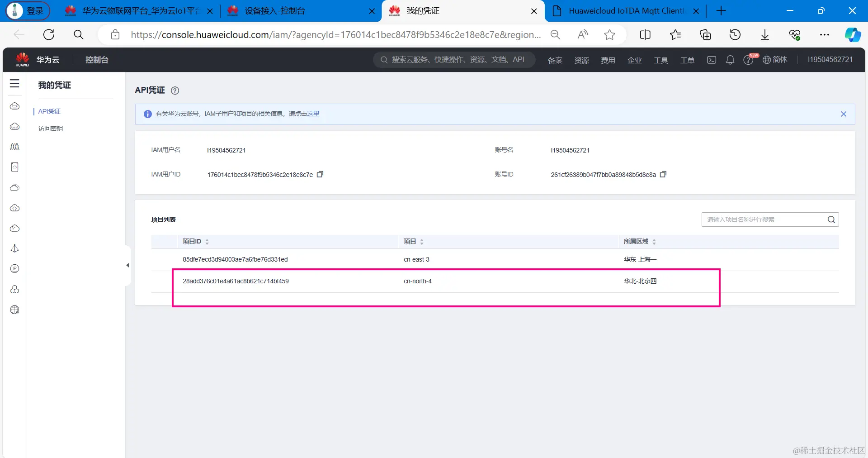Open the globe icon in sidebar

point(14,310)
